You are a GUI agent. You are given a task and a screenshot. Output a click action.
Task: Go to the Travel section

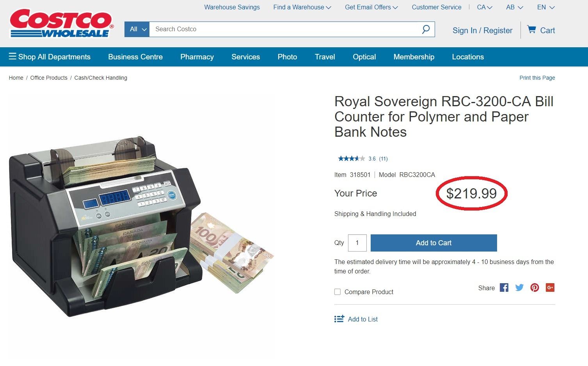point(325,57)
